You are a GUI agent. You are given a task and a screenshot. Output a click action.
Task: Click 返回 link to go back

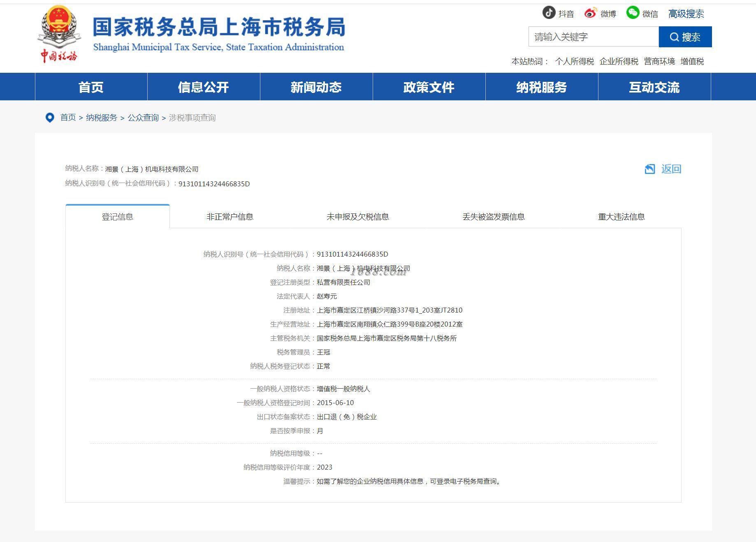tap(671, 169)
